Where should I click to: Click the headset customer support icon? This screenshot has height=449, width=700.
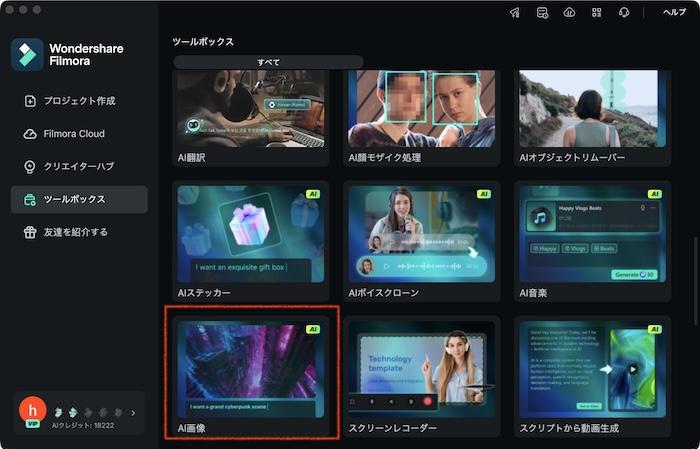point(624,12)
